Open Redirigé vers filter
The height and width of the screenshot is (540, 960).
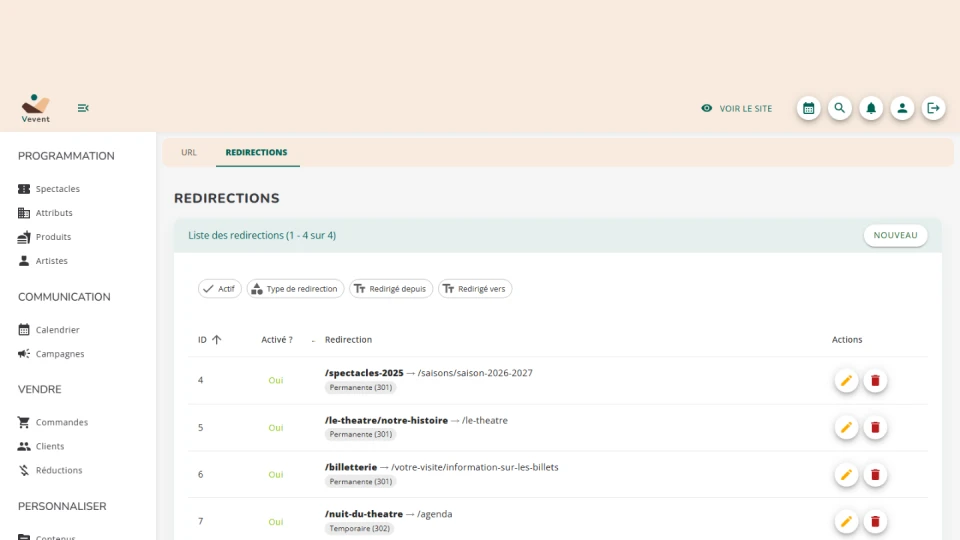[475, 289]
